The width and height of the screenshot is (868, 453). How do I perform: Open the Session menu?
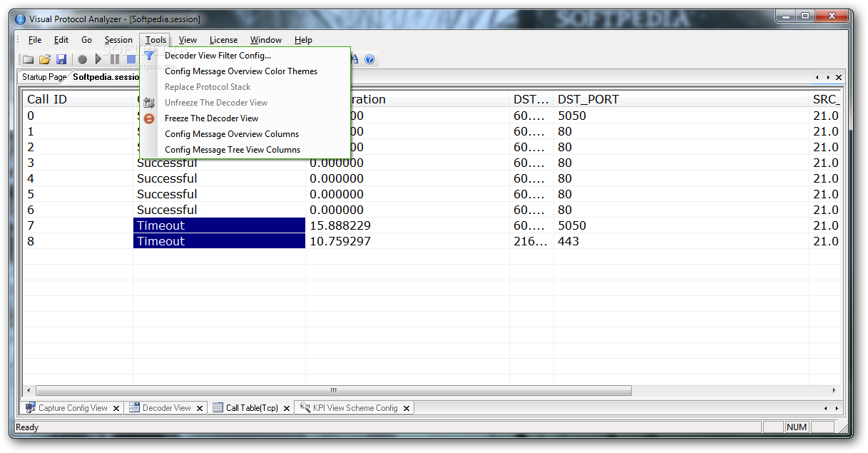118,40
